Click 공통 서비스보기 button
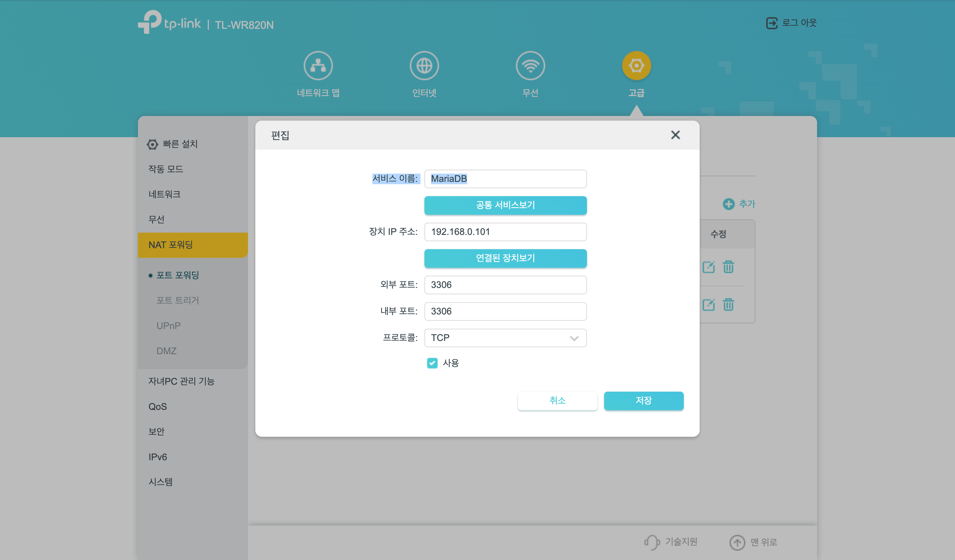The image size is (955, 560). pos(505,205)
